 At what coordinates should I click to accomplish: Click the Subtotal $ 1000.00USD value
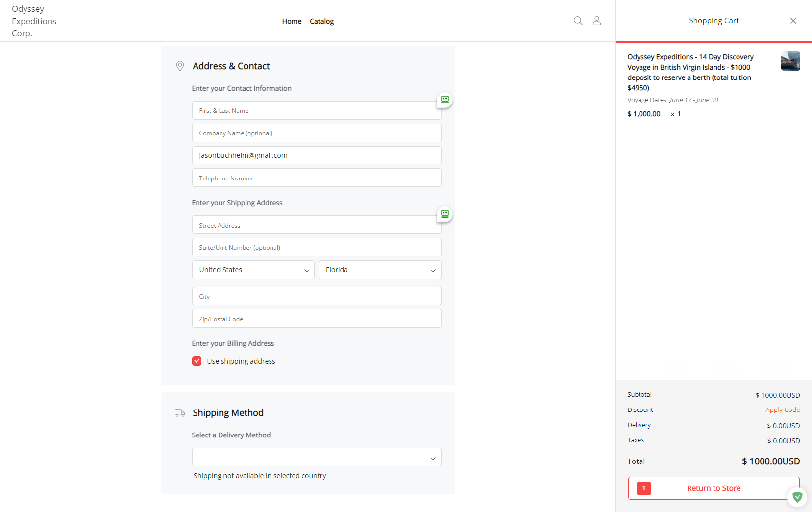[778, 395]
